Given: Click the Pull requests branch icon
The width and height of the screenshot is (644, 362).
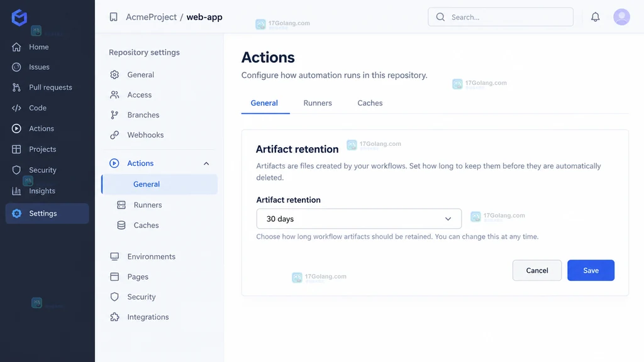Looking at the screenshot, I should 16,87.
